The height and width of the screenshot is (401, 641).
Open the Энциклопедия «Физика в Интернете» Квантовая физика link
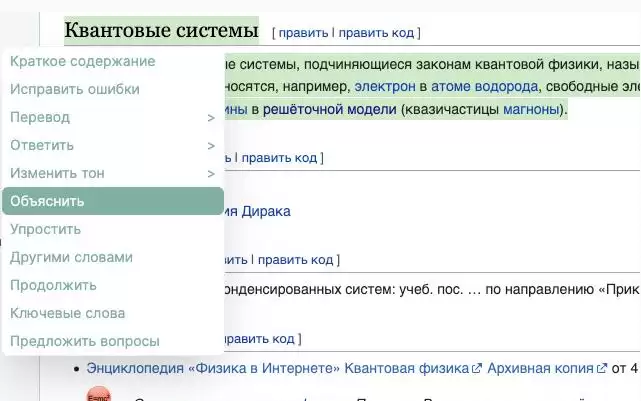tap(278, 368)
